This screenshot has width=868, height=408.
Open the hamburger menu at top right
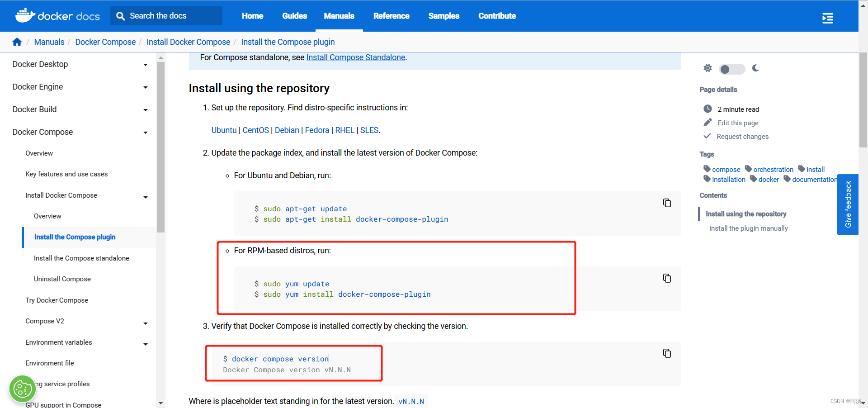coord(827,18)
